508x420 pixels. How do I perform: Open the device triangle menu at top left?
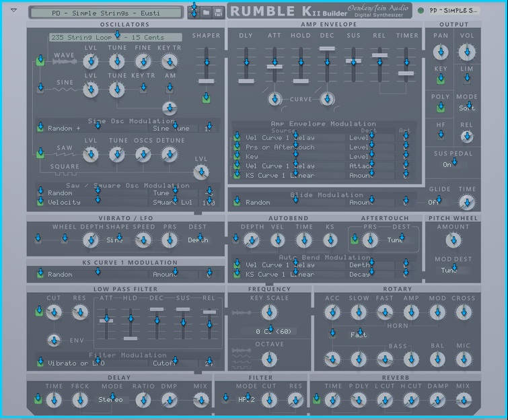coord(13,10)
